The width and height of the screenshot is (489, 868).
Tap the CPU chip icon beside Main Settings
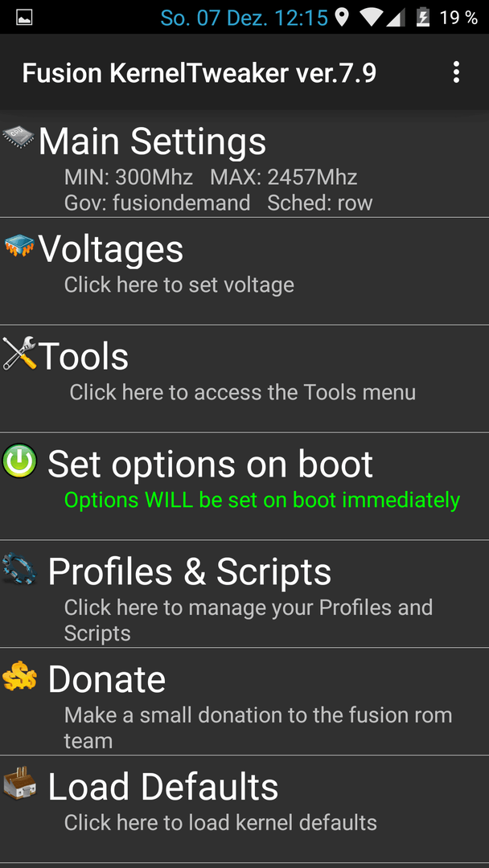pyautogui.click(x=18, y=136)
